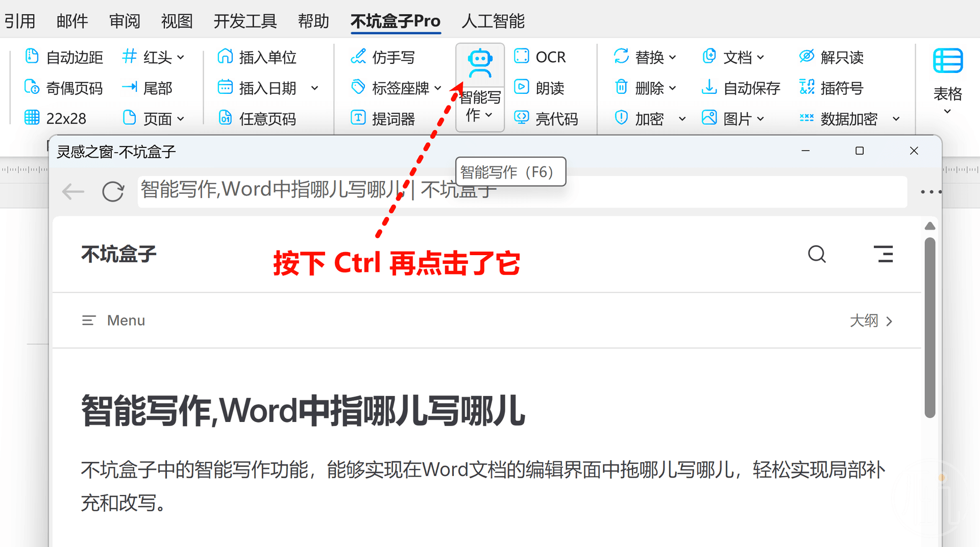
Task: Go back in the 灵感之窗 browser
Action: (73, 192)
